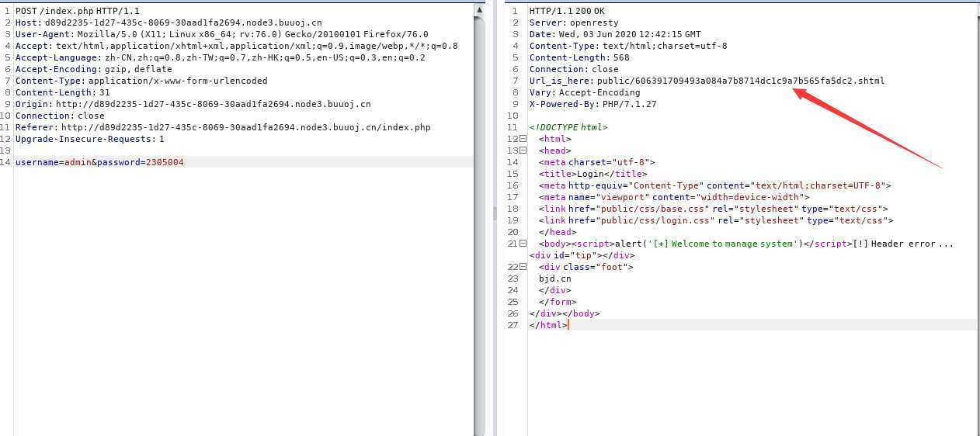The image size is (980, 436).
Task: Click the HTTP/1.1 200 OK status line
Action: pos(566,11)
